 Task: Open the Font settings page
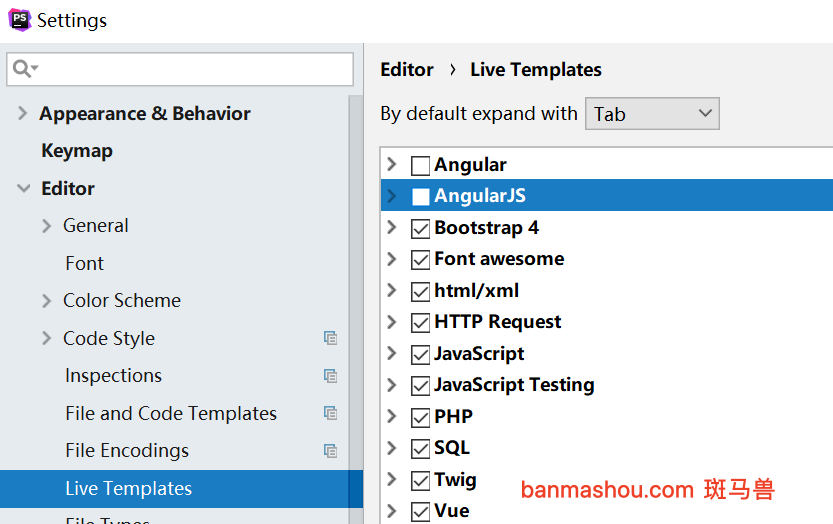point(84,263)
